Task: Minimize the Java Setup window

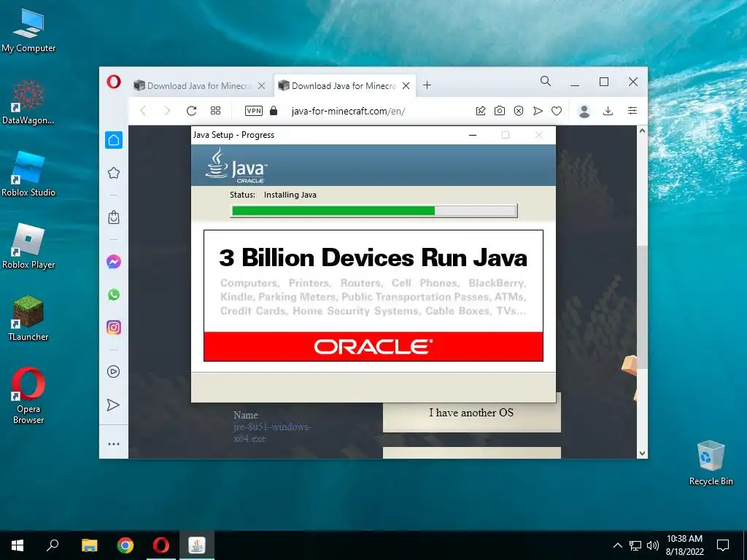Action: (473, 135)
